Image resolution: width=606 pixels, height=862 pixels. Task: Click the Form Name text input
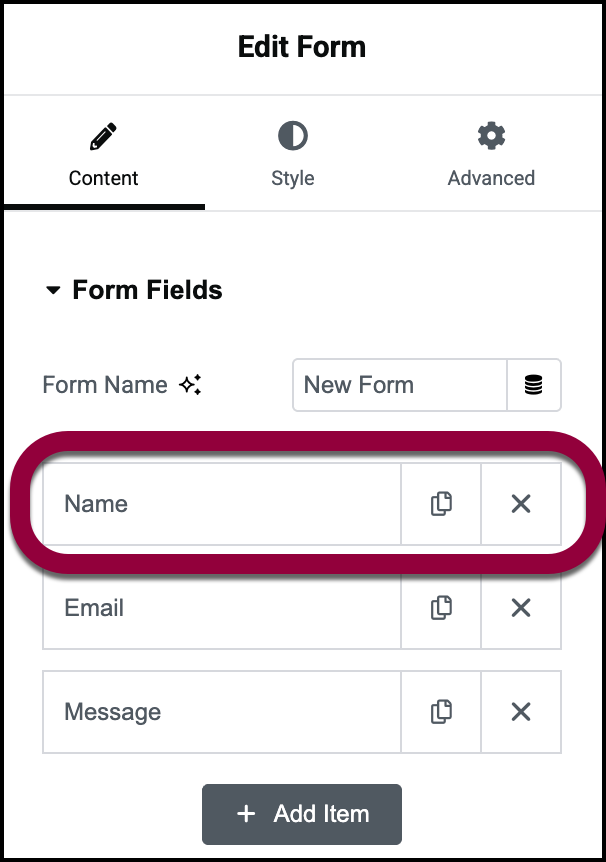click(399, 385)
